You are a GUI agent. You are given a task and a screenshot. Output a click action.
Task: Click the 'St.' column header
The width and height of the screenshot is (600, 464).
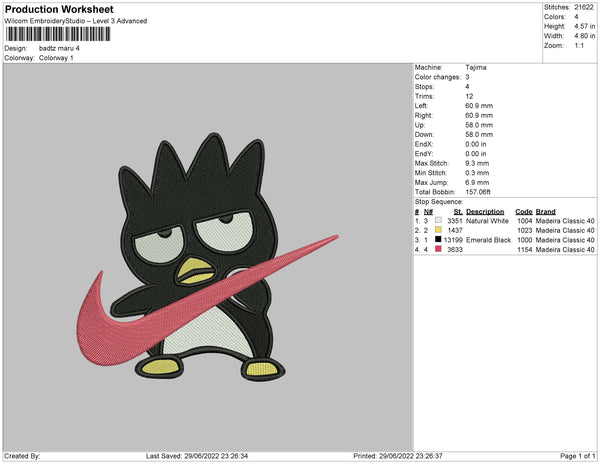point(458,212)
